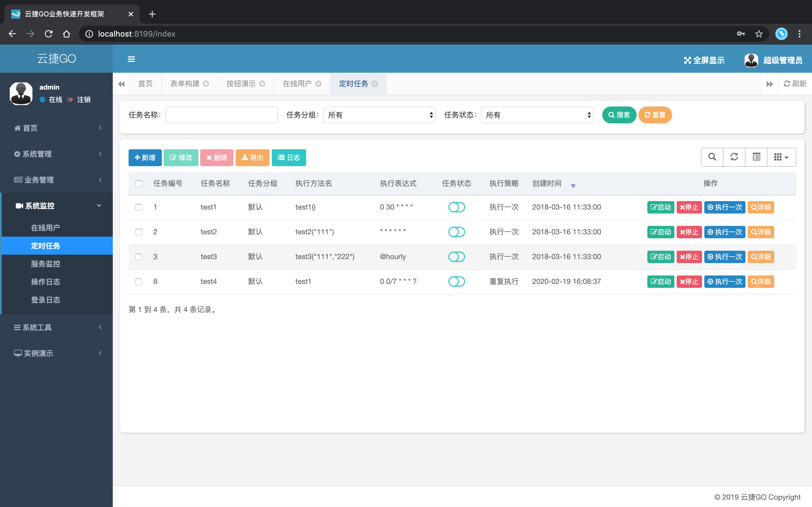Click the table refresh icon
This screenshot has height=507, width=812.
click(x=734, y=157)
